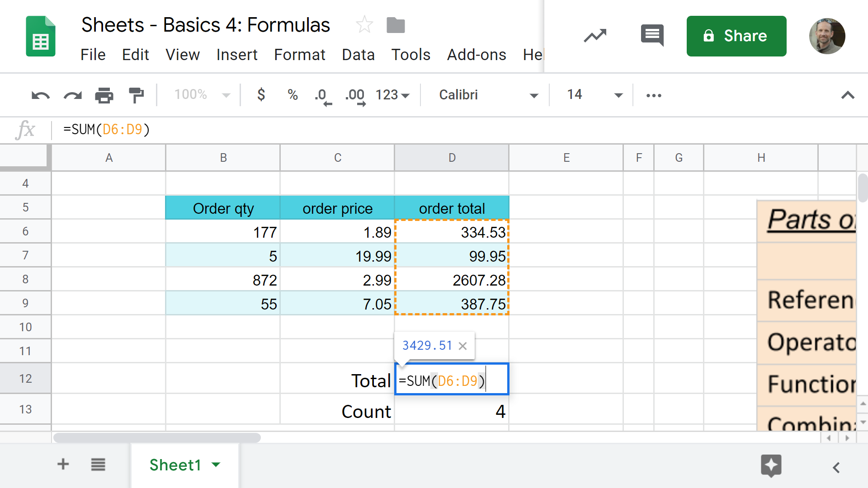Star this spreadsheet
868x488 pixels.
364,25
